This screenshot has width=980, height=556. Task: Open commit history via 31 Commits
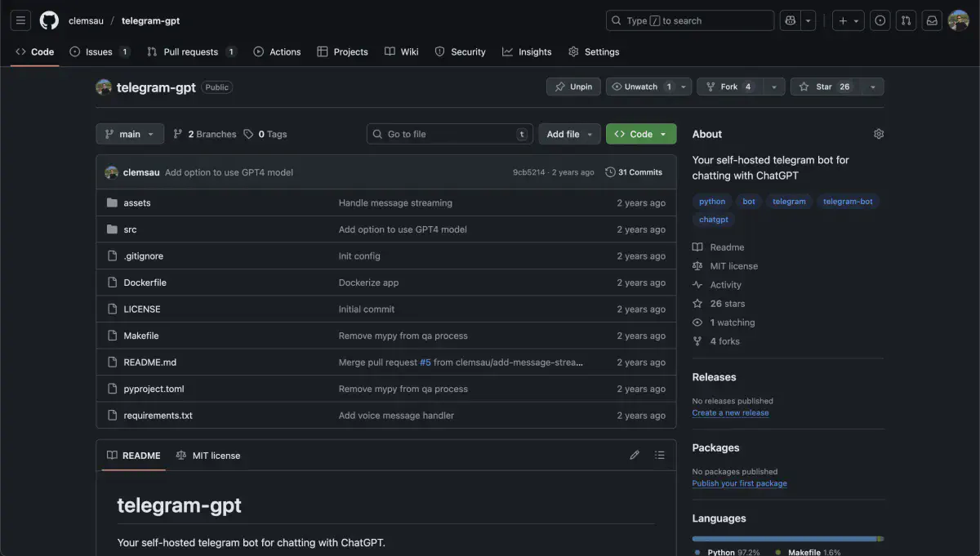(634, 172)
